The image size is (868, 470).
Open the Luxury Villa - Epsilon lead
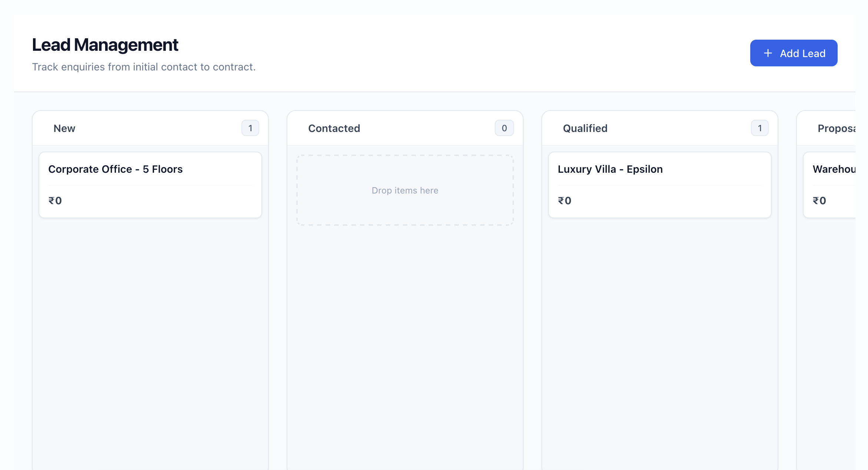point(610,169)
